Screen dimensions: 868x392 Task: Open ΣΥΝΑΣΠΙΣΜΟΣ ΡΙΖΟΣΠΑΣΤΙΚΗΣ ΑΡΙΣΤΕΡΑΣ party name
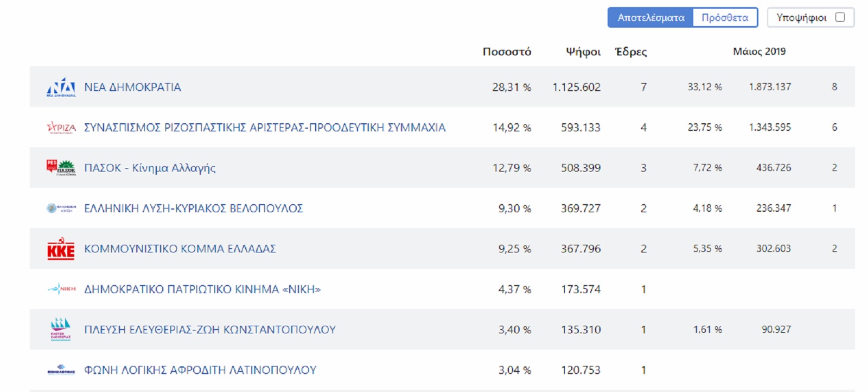(265, 128)
